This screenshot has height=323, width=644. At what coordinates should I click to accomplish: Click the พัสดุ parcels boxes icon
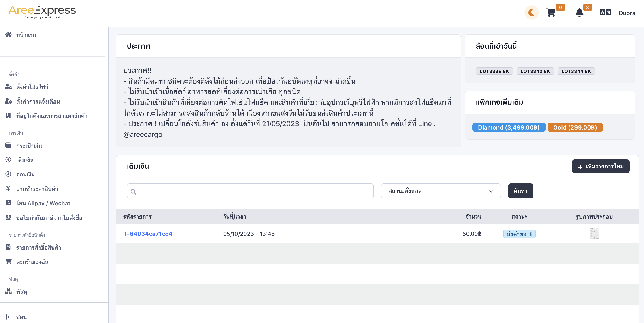coord(8,291)
